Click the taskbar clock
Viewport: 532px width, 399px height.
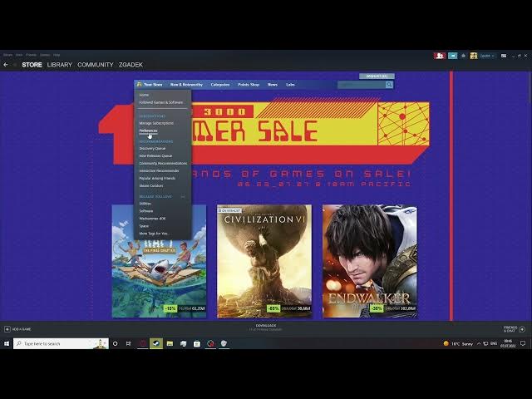[x=508, y=343]
